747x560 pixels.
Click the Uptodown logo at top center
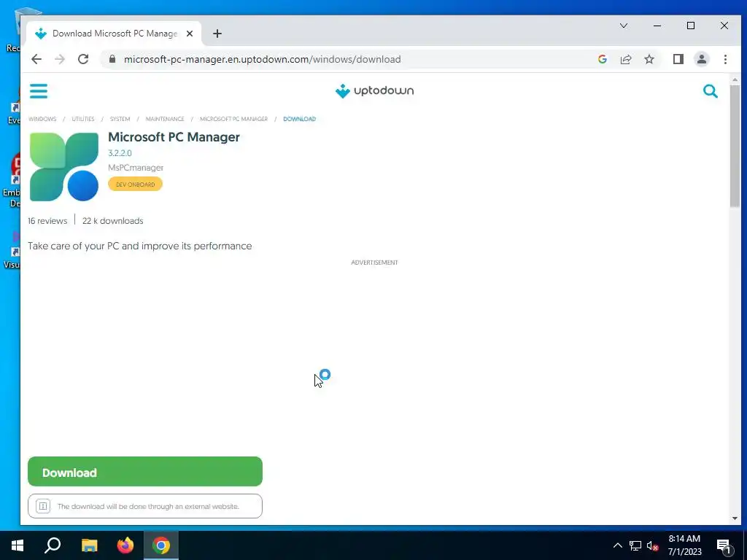coord(374,91)
